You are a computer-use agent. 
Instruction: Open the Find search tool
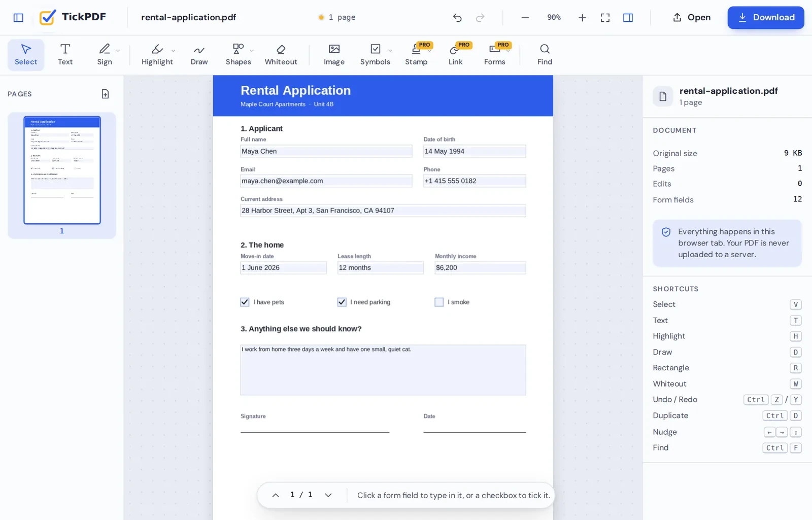(x=545, y=55)
